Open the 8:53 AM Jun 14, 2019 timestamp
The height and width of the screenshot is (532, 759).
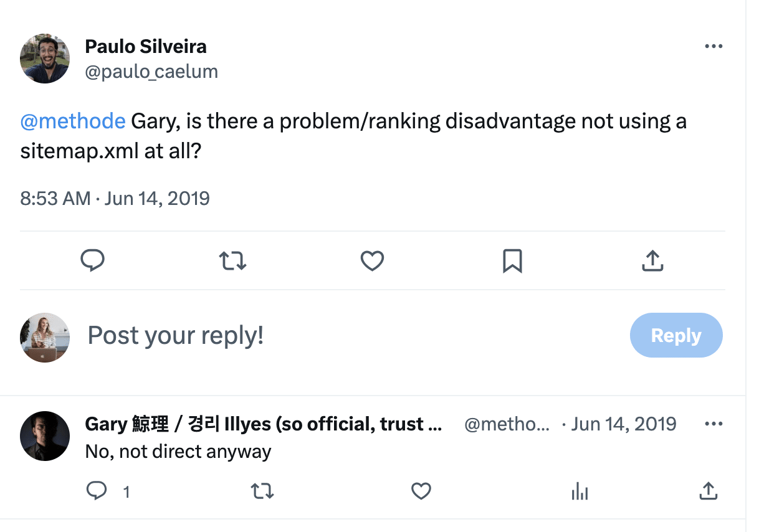coord(115,199)
